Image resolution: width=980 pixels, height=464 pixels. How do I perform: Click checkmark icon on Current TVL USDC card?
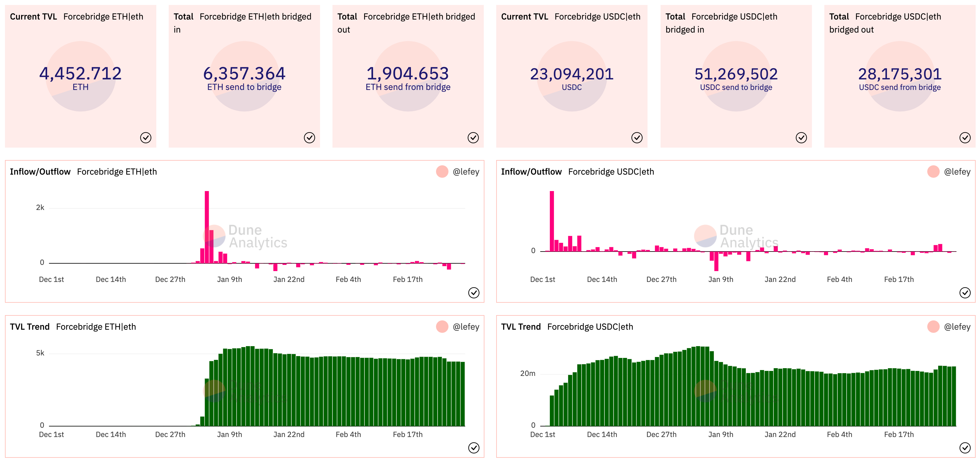[637, 138]
